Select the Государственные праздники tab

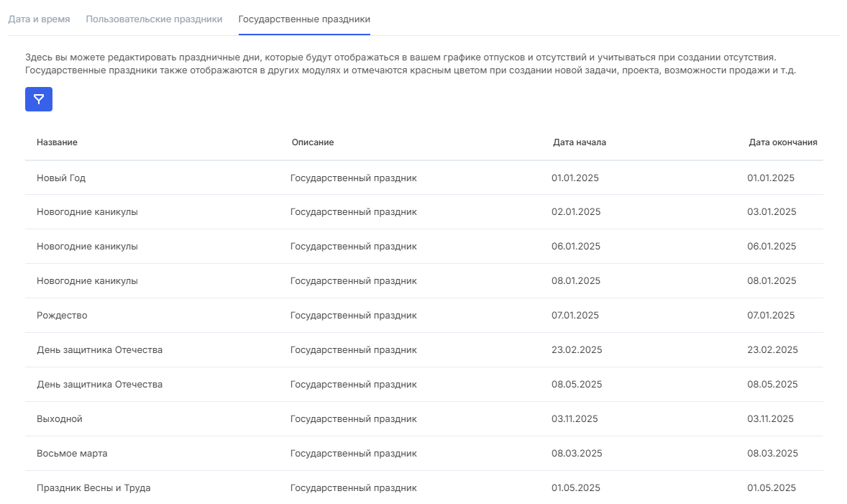coord(304,19)
